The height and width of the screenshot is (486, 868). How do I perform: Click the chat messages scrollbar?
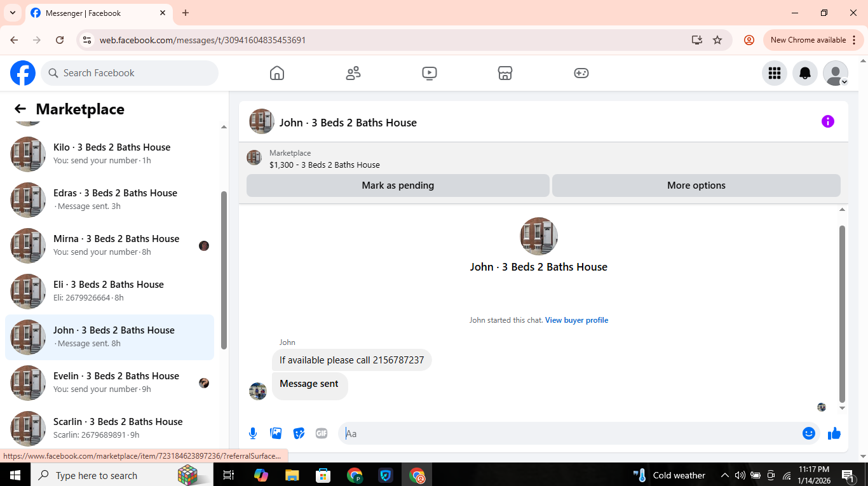click(x=843, y=314)
